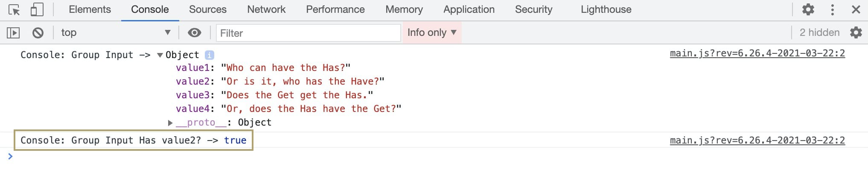Click the 2 hidden messages label
868x176 pixels.
click(x=819, y=32)
